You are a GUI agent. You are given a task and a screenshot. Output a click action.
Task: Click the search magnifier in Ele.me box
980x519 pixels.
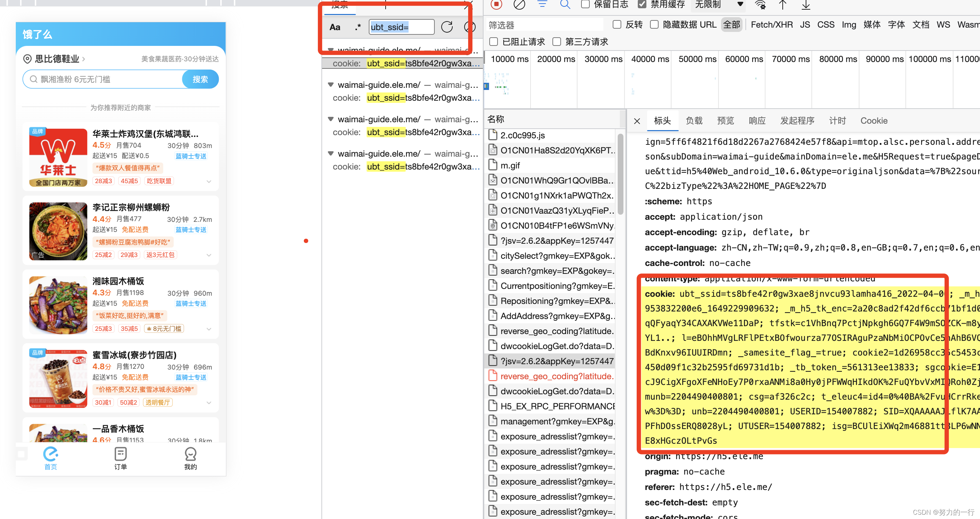pyautogui.click(x=33, y=79)
